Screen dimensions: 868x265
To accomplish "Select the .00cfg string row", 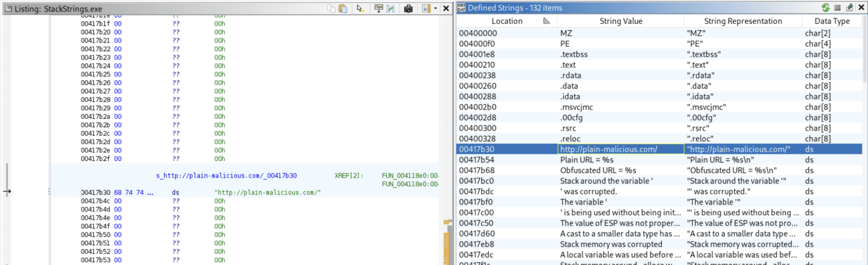I will (x=660, y=118).
